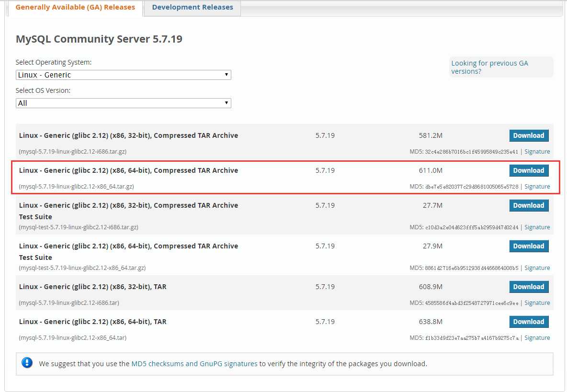Select title 'Linux - Generic (glibc 2.12) (x86, 32-bit), TAR'
This screenshot has height=392, width=567.
[x=92, y=287]
